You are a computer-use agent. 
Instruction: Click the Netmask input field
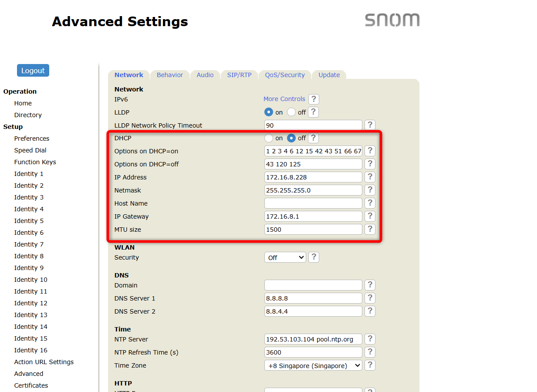click(313, 190)
